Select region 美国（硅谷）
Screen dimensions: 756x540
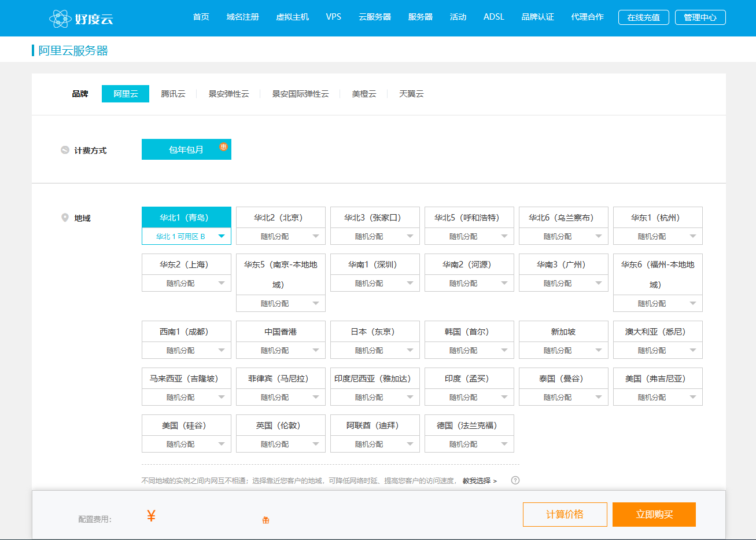coord(186,425)
